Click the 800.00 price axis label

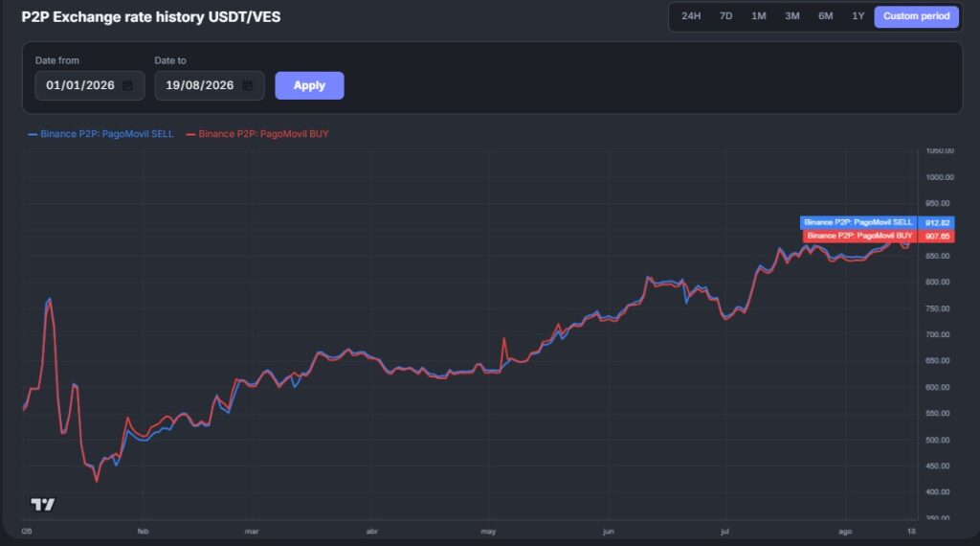(938, 282)
